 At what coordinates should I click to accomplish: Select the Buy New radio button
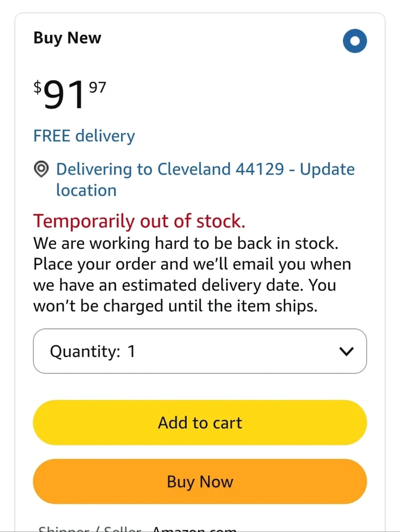pyautogui.click(x=355, y=41)
